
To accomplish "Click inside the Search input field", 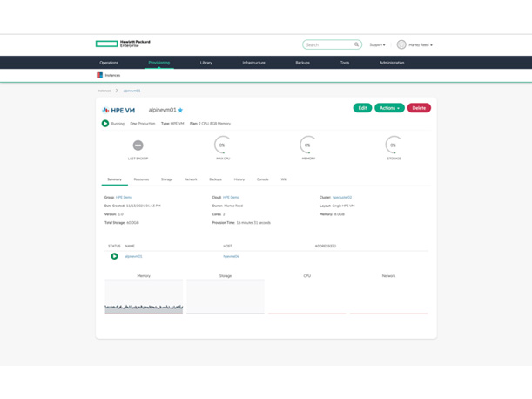I will click(327, 44).
